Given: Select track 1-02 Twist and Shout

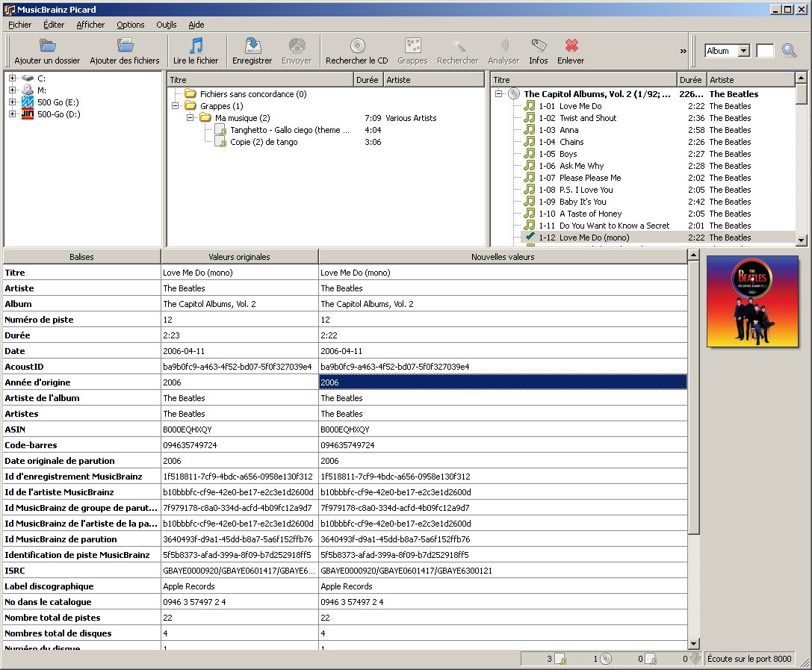Looking at the screenshot, I should [588, 117].
